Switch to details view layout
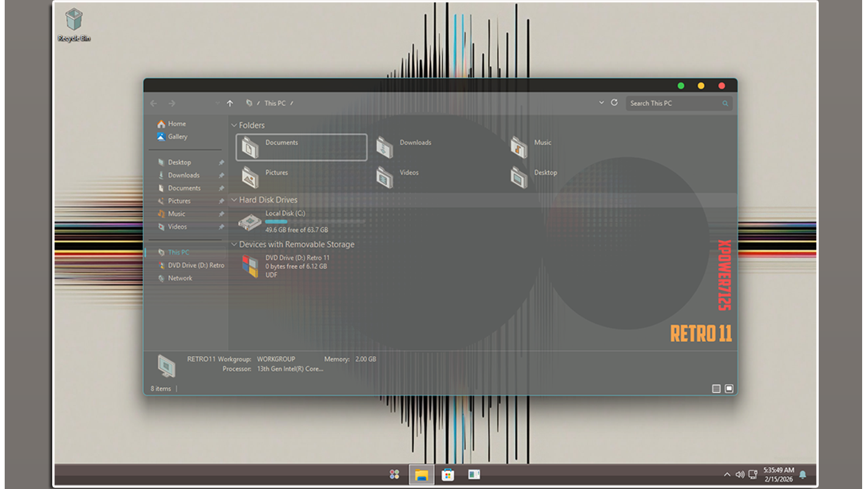Screen dimensions: 868x489 [716, 389]
